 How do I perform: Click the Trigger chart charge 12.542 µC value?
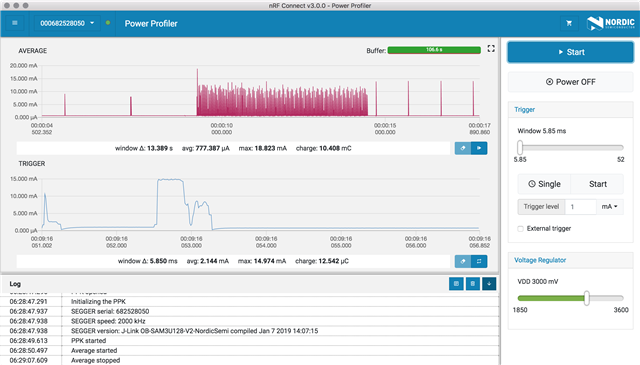[x=322, y=261]
